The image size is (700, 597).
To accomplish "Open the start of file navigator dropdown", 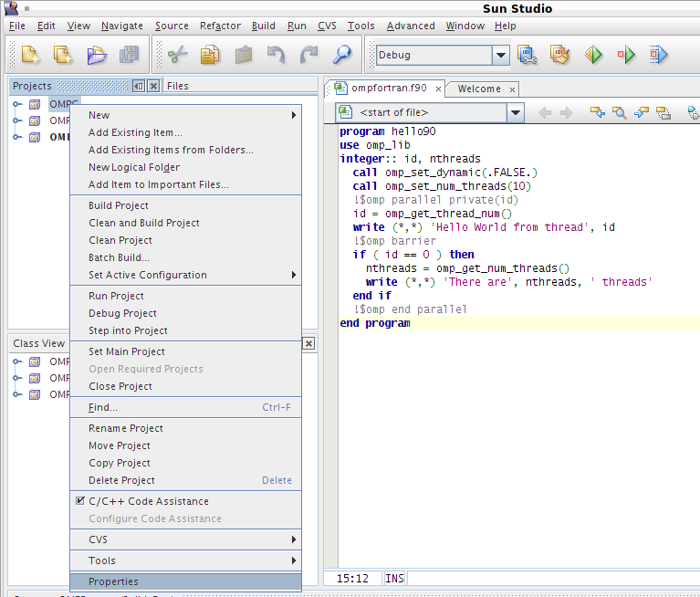I will 515,112.
